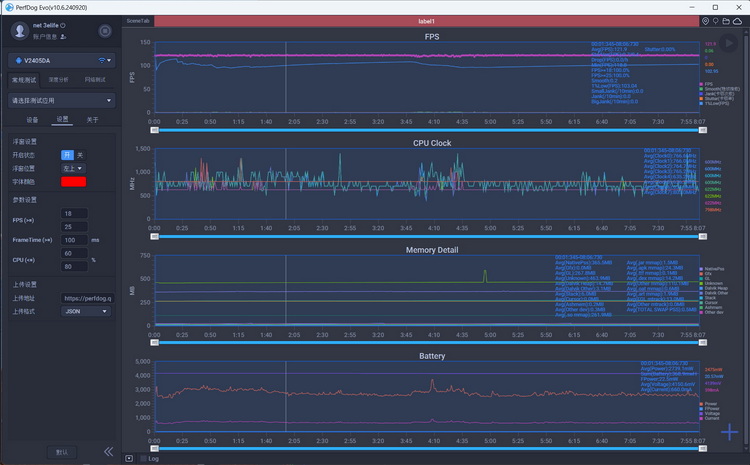750x465 pixels.
Task: Toggle 1%Low(FPS) series in legend
Action: click(714, 103)
